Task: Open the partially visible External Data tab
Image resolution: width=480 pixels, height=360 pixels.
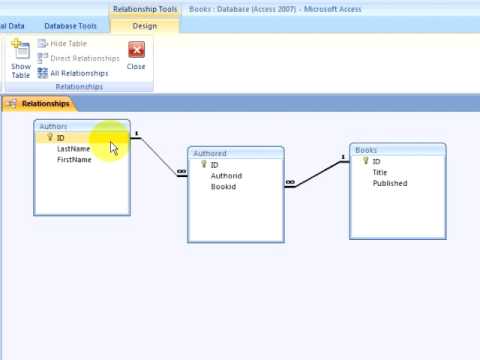Action: (12, 26)
